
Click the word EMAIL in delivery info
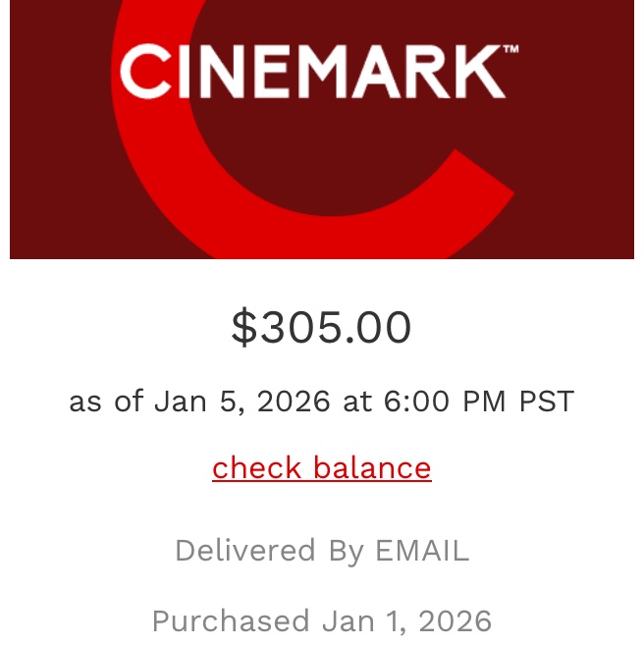tap(422, 551)
